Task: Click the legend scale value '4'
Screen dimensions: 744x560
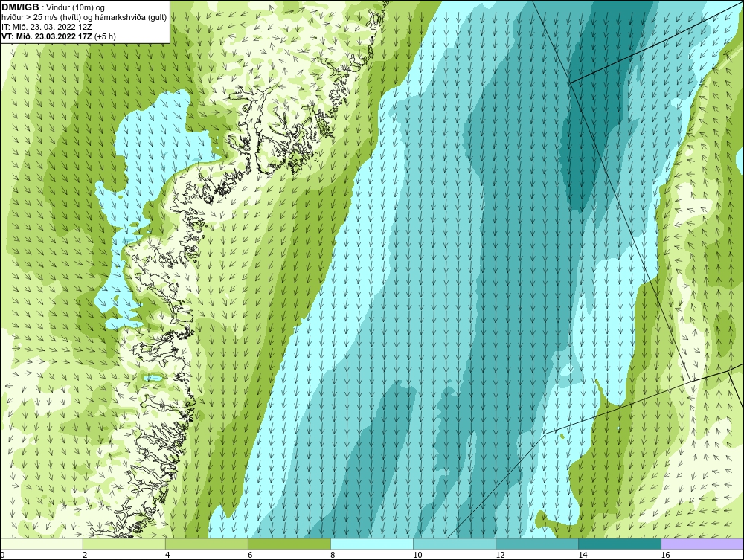Action: click(x=167, y=555)
